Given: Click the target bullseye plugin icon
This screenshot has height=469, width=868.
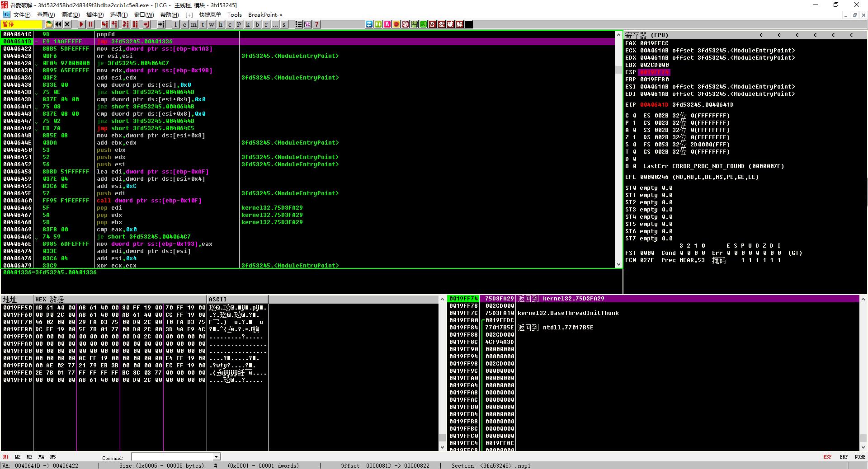Looking at the screenshot, I should click(x=405, y=24).
